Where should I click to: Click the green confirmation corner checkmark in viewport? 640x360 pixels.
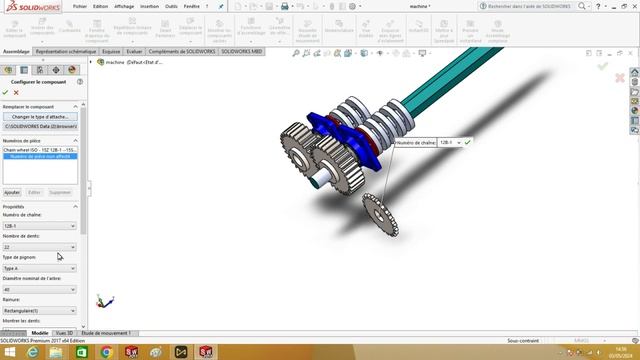603,66
